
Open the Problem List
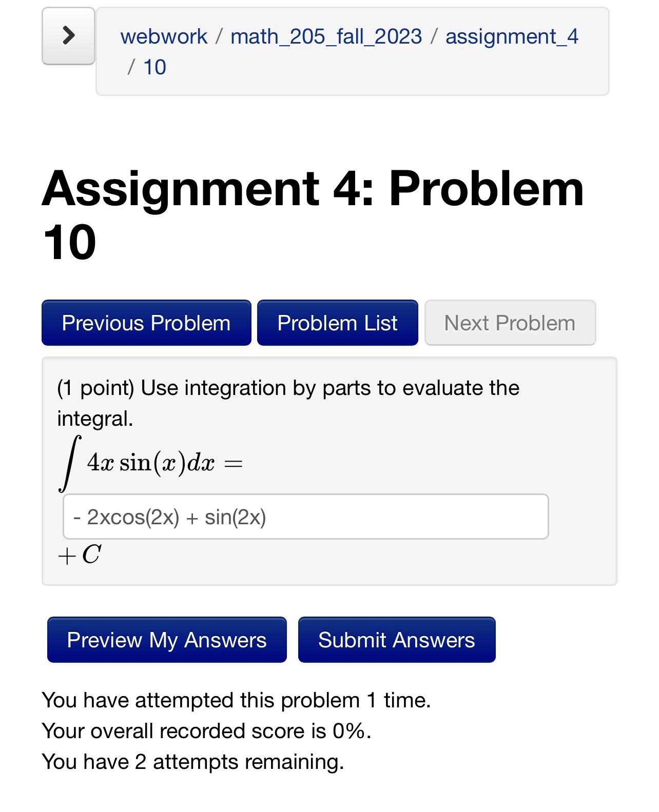coord(337,323)
